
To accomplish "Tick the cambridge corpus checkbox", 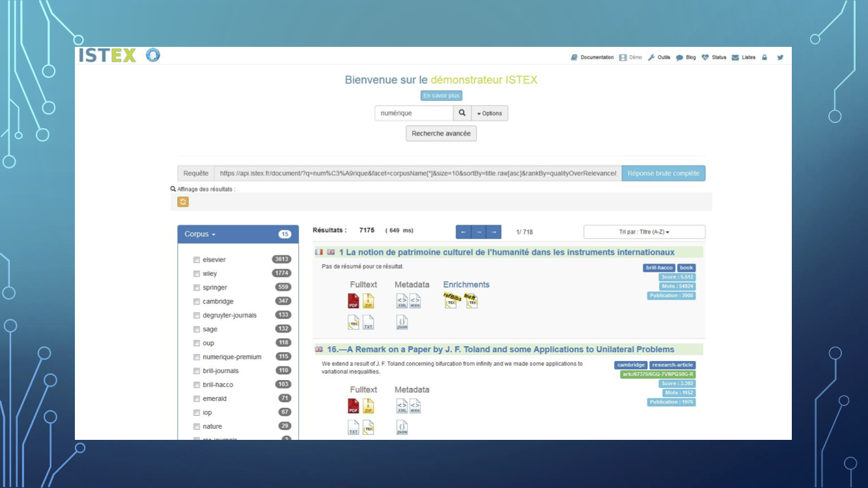I will pos(197,301).
